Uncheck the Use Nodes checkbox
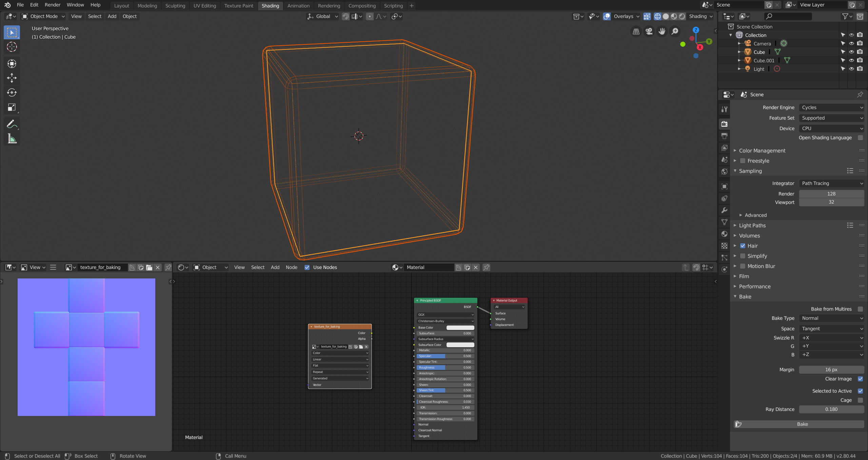Screen dimensions: 868x460 click(307, 267)
